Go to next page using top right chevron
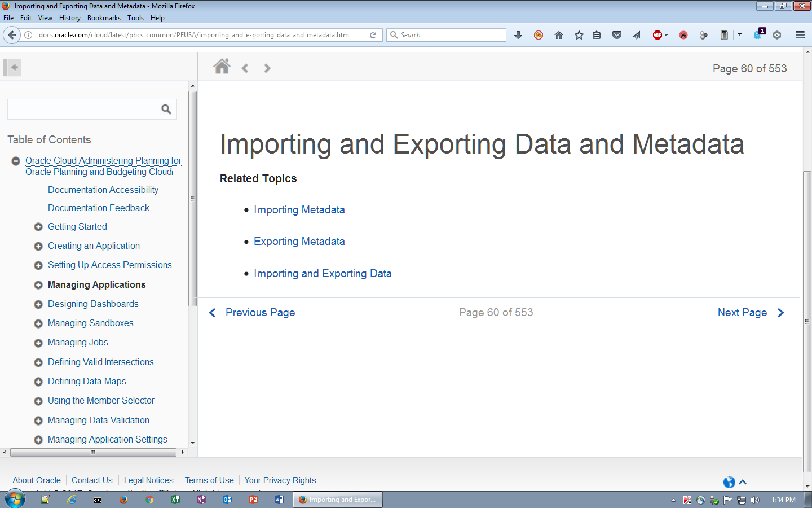The image size is (812, 508). 267,68
